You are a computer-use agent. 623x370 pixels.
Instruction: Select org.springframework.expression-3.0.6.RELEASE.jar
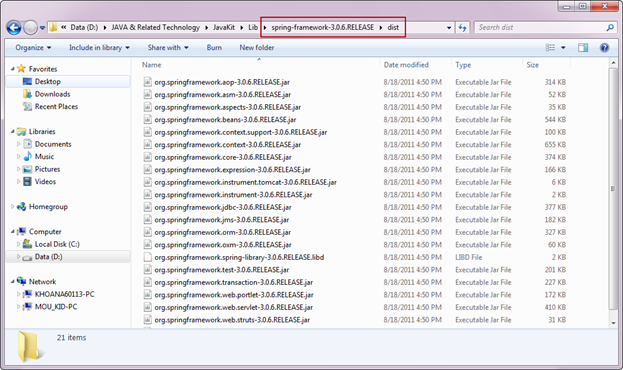coord(232,170)
